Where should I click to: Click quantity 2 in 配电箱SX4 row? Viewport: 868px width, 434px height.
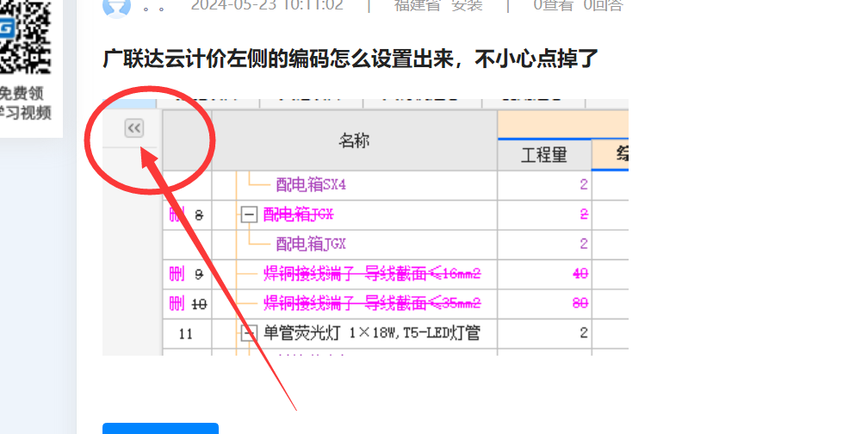pyautogui.click(x=544, y=185)
